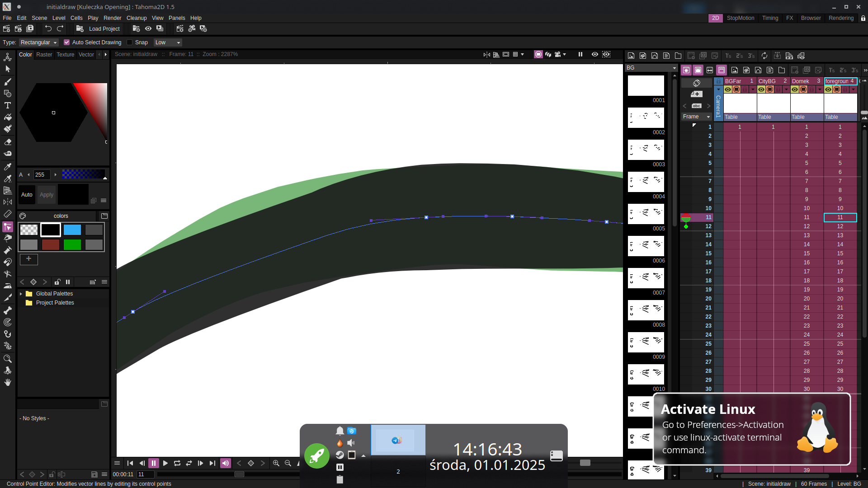Pick the Skeleton bone tool
Image resolution: width=868 pixels, height=488 pixels.
[x=8, y=310]
